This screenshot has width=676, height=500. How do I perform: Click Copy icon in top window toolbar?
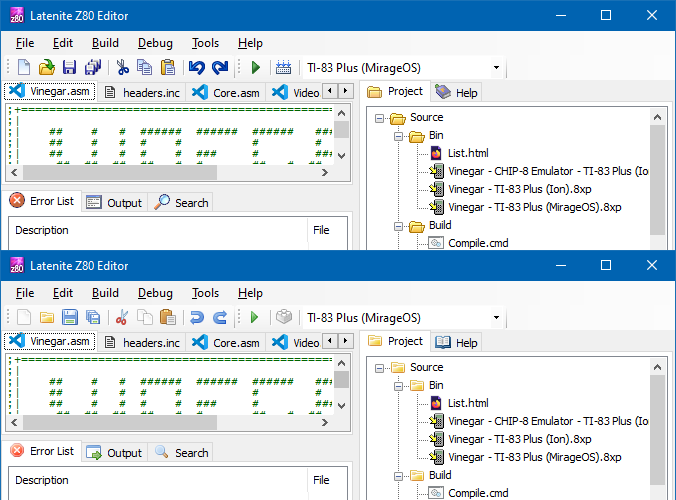pos(144,68)
